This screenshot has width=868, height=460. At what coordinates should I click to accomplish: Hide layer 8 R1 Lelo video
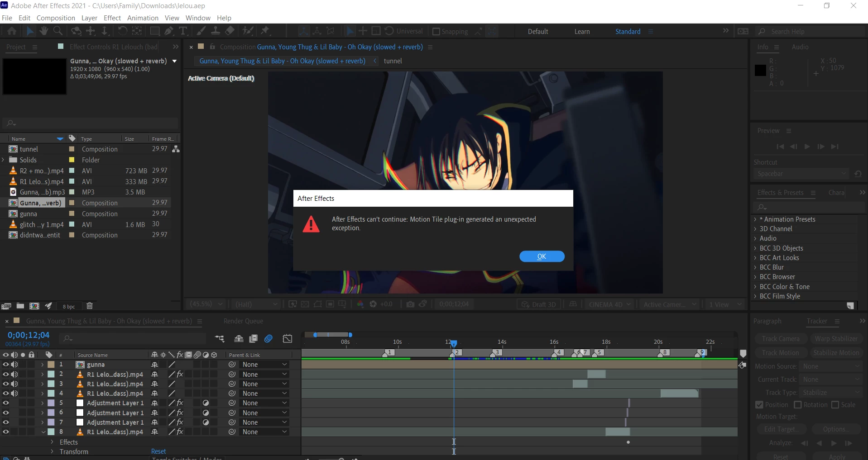click(x=6, y=432)
